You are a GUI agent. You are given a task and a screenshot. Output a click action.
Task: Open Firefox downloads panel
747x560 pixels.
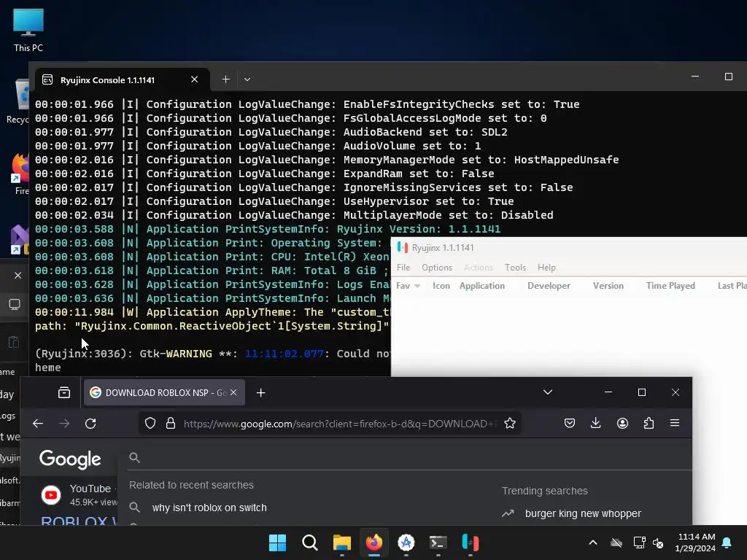coord(595,424)
